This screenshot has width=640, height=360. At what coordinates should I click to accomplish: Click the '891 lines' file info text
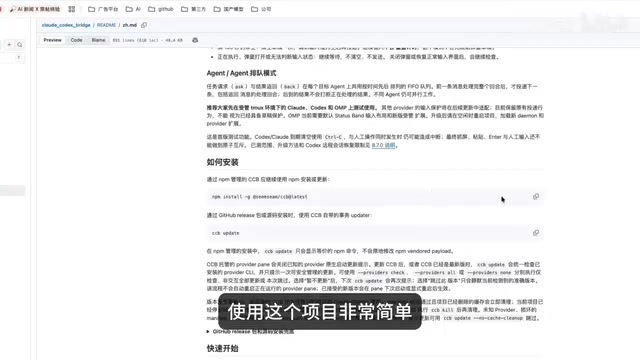coord(147,40)
